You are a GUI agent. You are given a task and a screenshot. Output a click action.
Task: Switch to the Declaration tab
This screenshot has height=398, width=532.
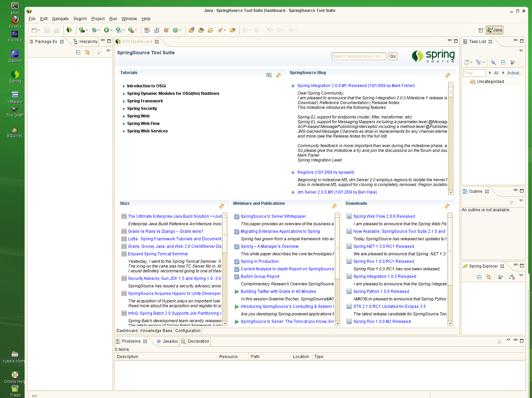195,341
